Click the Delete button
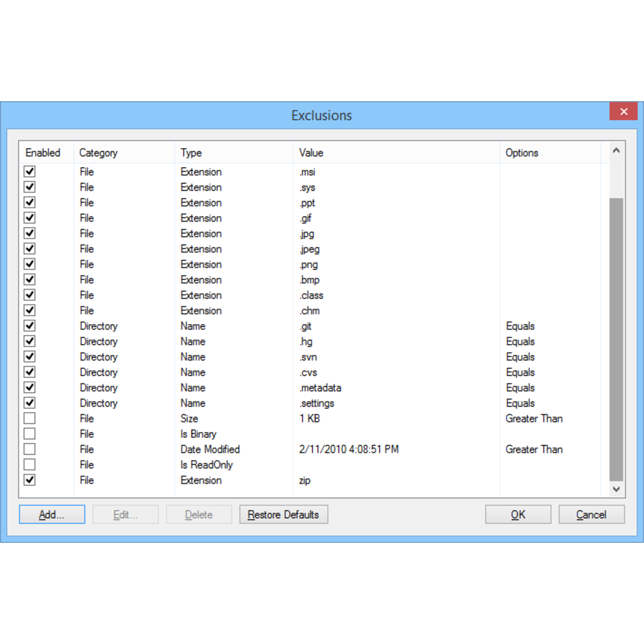The width and height of the screenshot is (644, 644). click(x=198, y=514)
